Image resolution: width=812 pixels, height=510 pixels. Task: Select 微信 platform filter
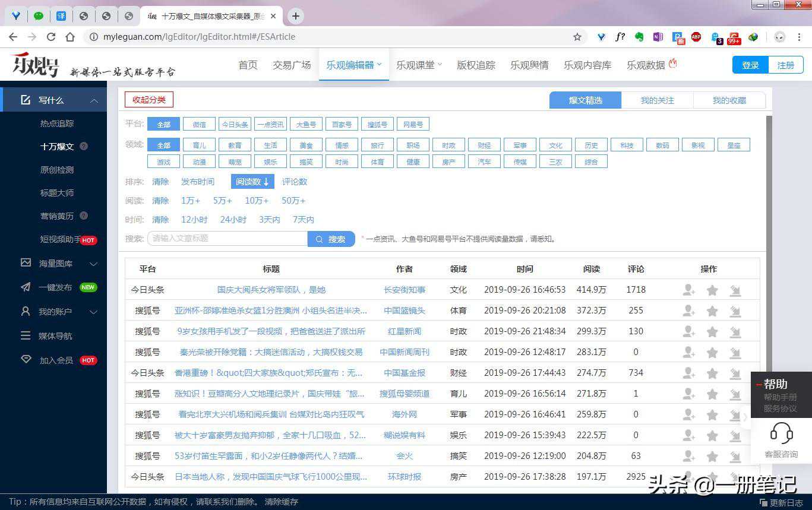point(199,124)
